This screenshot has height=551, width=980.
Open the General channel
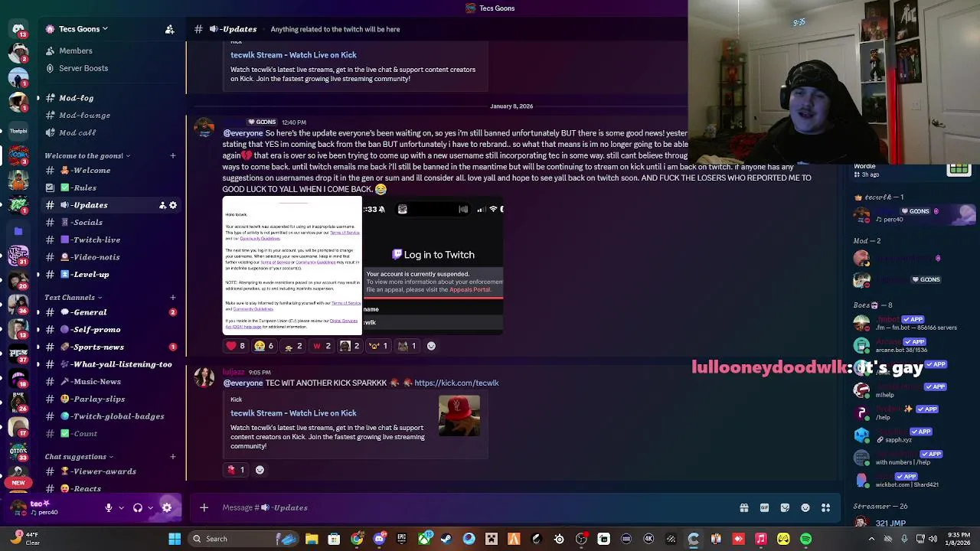(111, 312)
